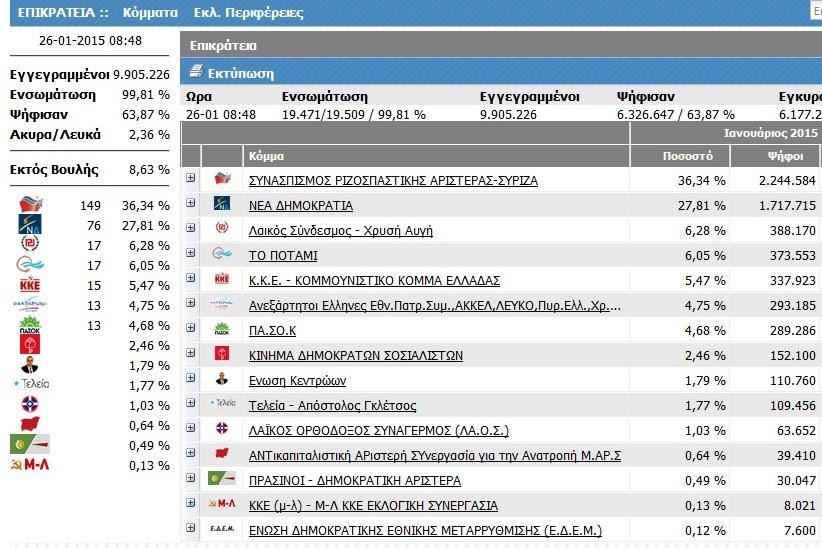Open the ΝΕΑ ΔΗΜΟΚΡΑΤΙΑ party link
This screenshot has width=822, height=548.
pos(301,206)
